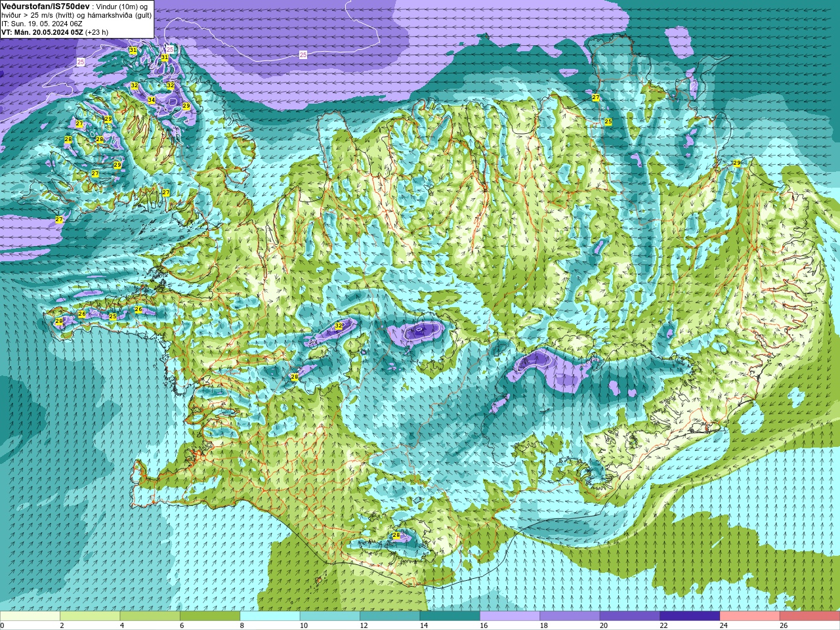The height and width of the screenshot is (630, 840).
Task: Click the medium purple 18–20 m/s legend swatch
Action: 570,616
